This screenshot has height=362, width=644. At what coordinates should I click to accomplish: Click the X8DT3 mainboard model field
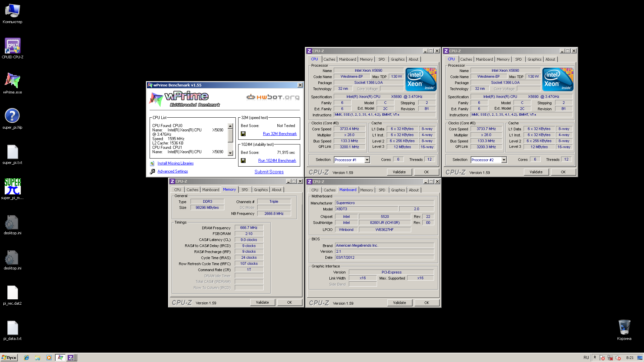pos(367,209)
